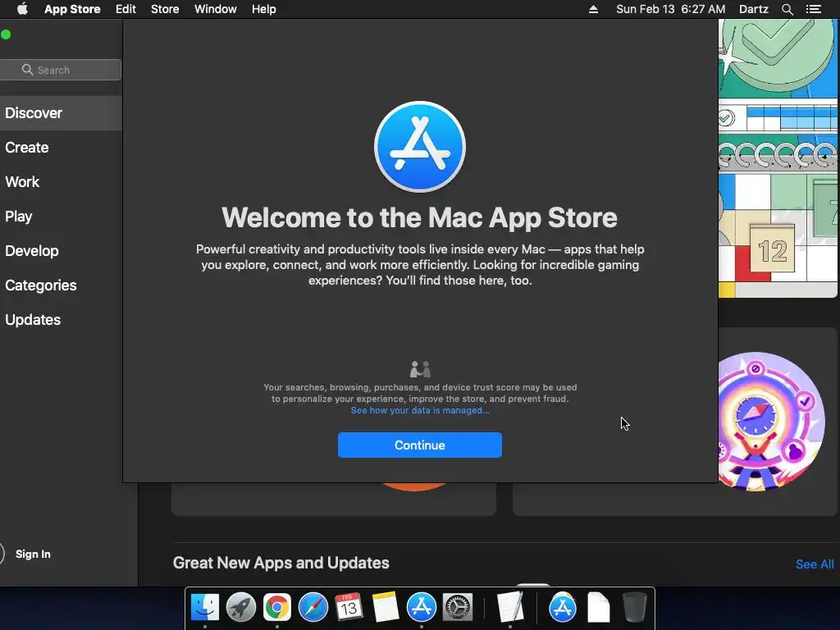The height and width of the screenshot is (630, 840).
Task: Browse Categories in the sidebar
Action: (41, 285)
